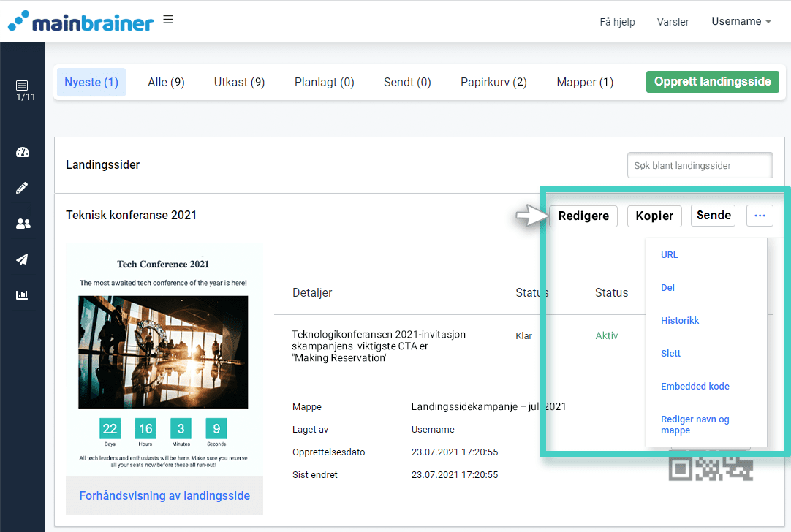Expand the Username account dropdown
791x532 pixels.
coord(741,22)
